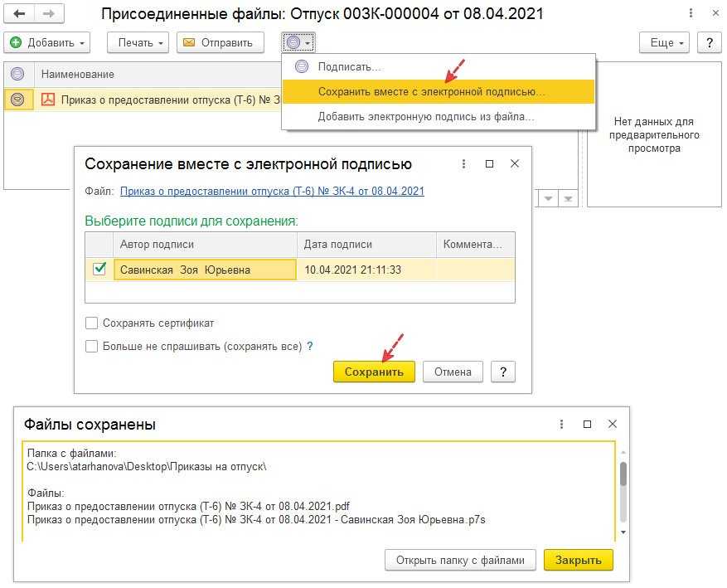The image size is (727, 588).
Task: Select 'Сохранить вместе с электронной подписью' menu item
Action: tap(431, 91)
